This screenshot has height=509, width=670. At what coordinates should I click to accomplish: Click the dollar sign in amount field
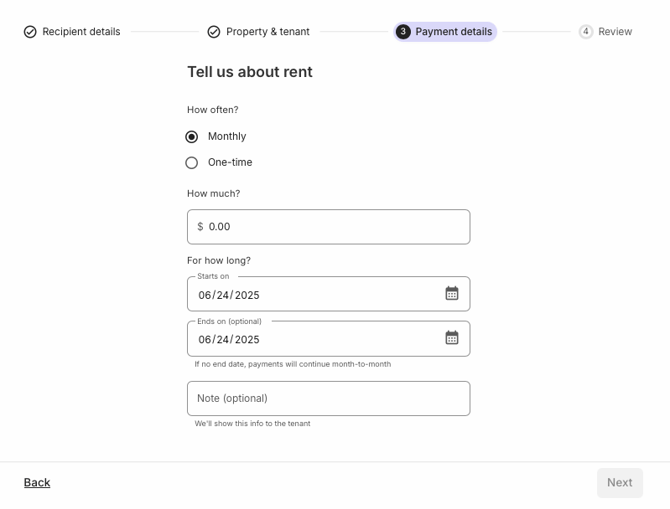(x=200, y=227)
